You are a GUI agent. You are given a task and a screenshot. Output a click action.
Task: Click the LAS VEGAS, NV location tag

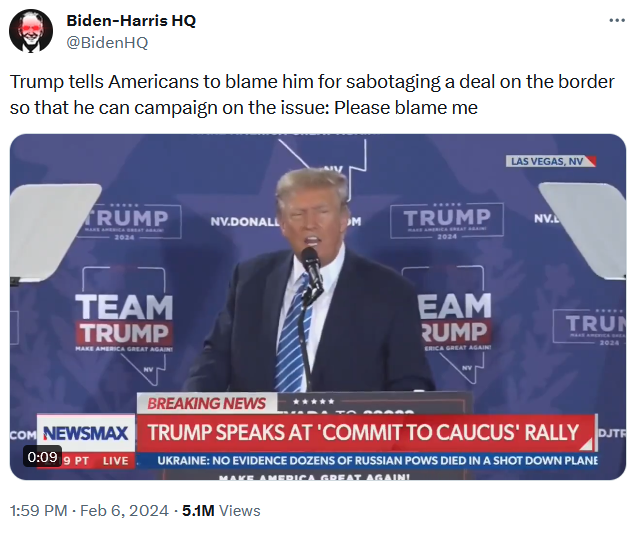pos(550,162)
